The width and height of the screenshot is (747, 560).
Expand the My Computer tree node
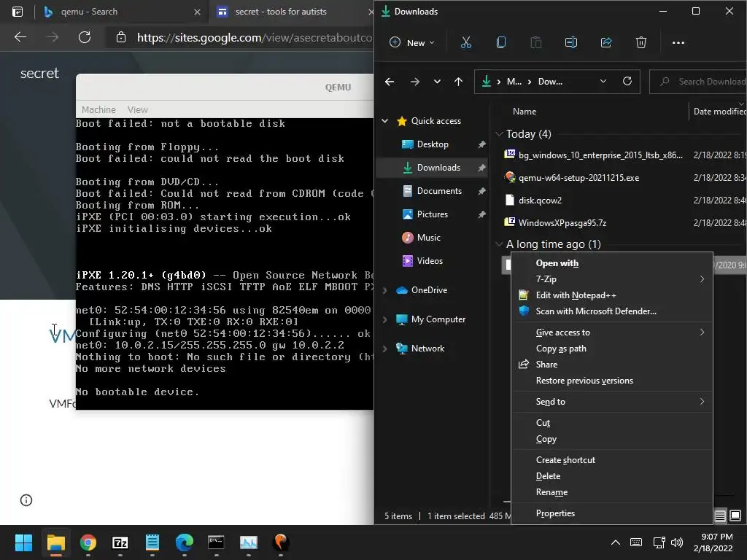click(x=384, y=319)
